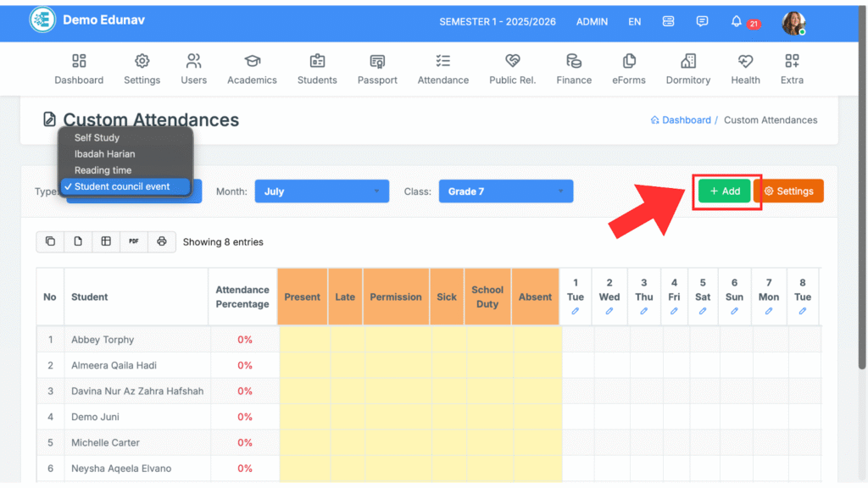
Task: Click the orange Settings button
Action: tap(787, 191)
